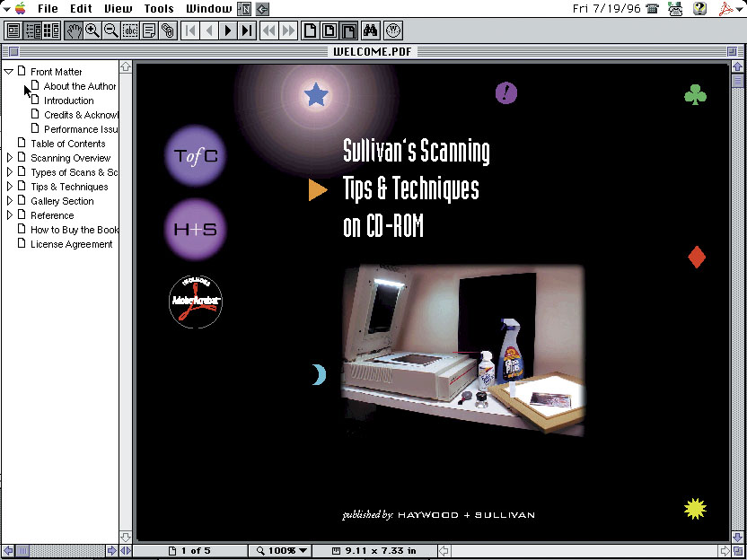
Task: Select the Link chain tool
Action: tap(168, 31)
